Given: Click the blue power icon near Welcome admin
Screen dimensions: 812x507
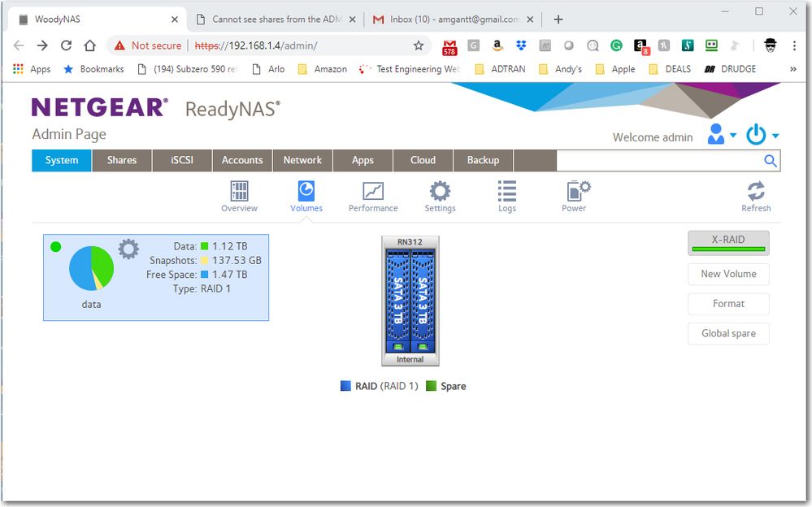Looking at the screenshot, I should click(x=755, y=136).
